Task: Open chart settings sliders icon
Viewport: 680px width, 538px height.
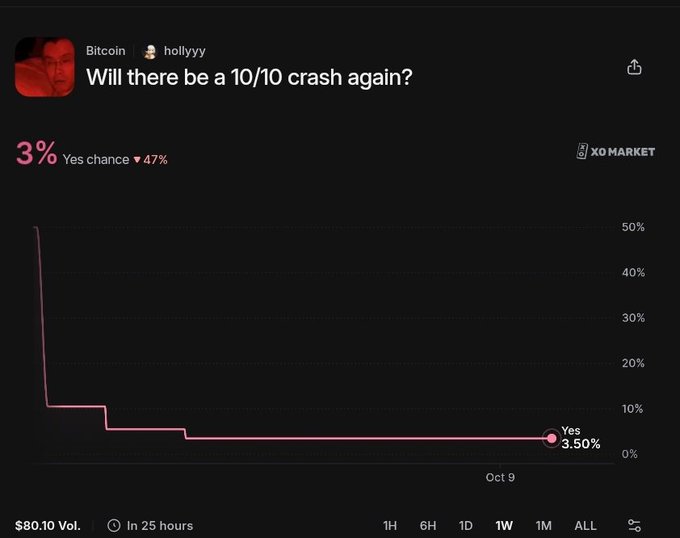Action: pos(634,525)
